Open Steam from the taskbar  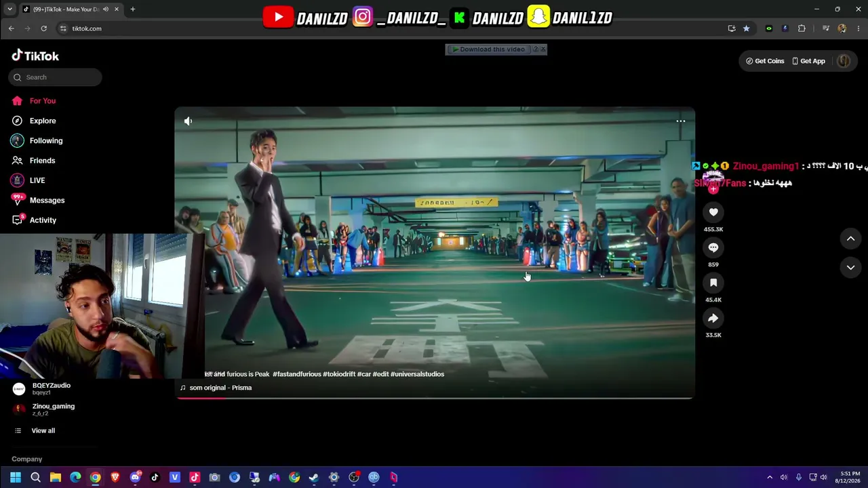pos(314,477)
